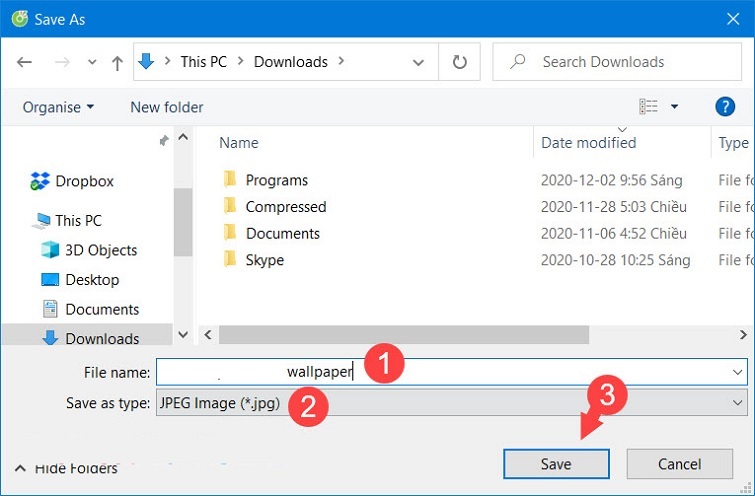Expand the File name history dropdown arrow
The height and width of the screenshot is (496, 755).
coord(738,372)
